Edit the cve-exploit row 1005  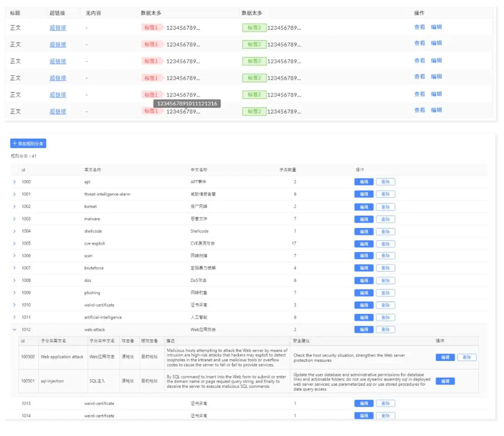[364, 244]
